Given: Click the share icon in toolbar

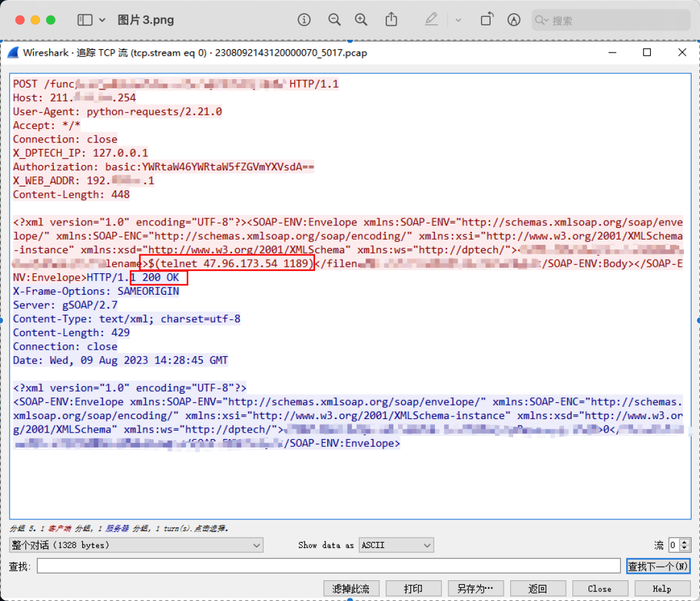Looking at the screenshot, I should [391, 20].
